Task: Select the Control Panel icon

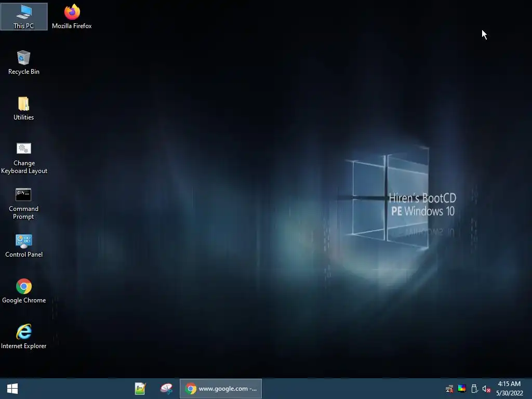Action: tap(24, 246)
